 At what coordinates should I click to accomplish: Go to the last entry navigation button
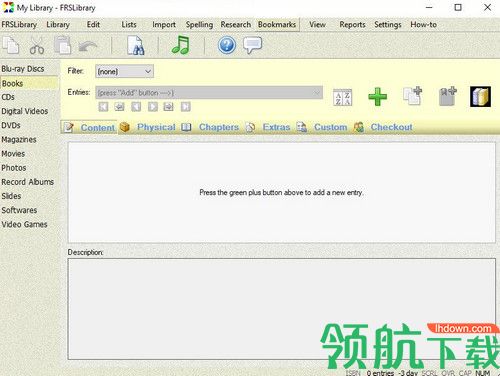(186, 107)
